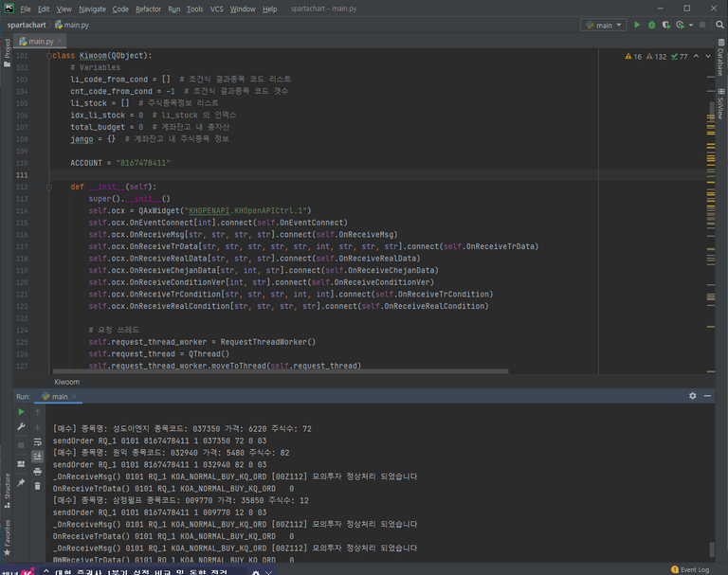728x575 pixels.
Task: Open the Edit menu
Action: (x=44, y=9)
